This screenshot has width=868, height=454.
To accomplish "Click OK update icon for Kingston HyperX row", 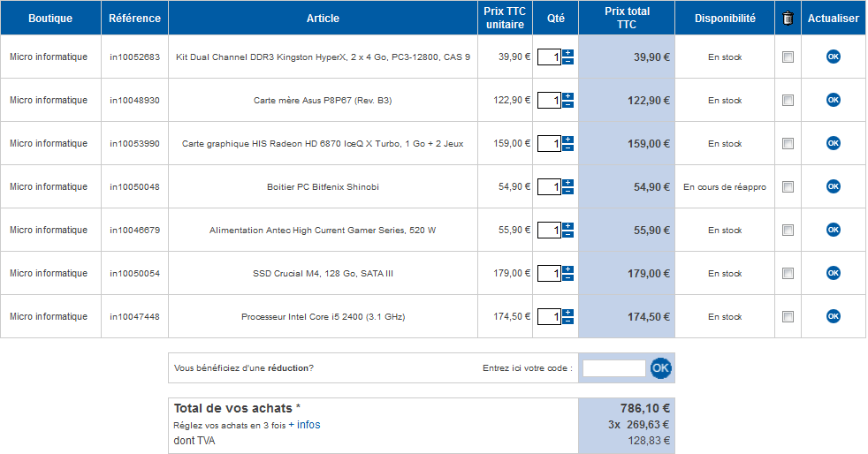I will 833,57.
